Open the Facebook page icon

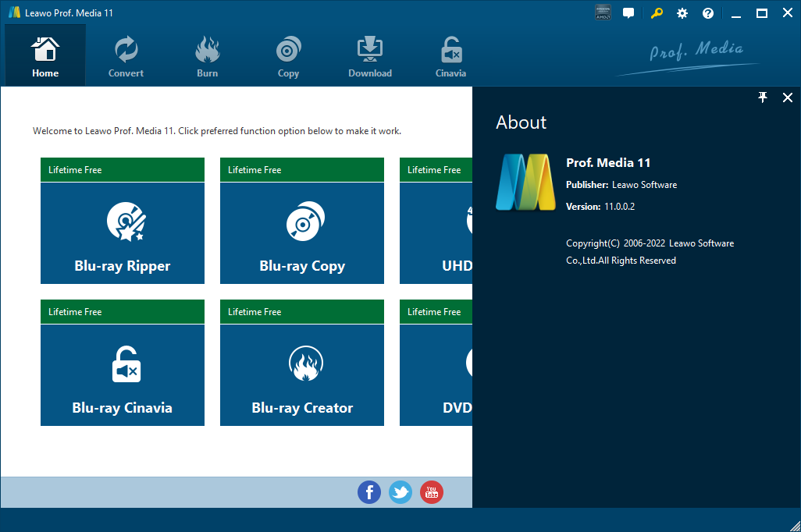(x=368, y=492)
